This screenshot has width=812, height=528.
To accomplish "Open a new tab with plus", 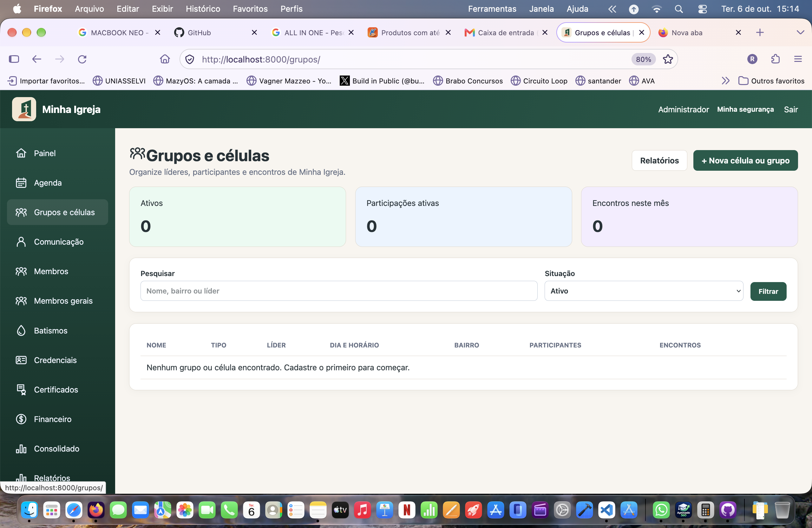I will tap(759, 32).
